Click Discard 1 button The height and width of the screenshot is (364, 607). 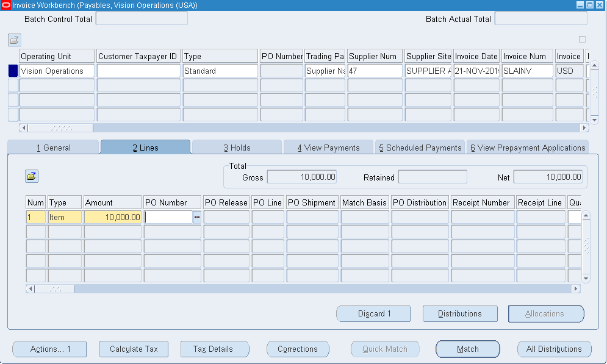(x=374, y=314)
